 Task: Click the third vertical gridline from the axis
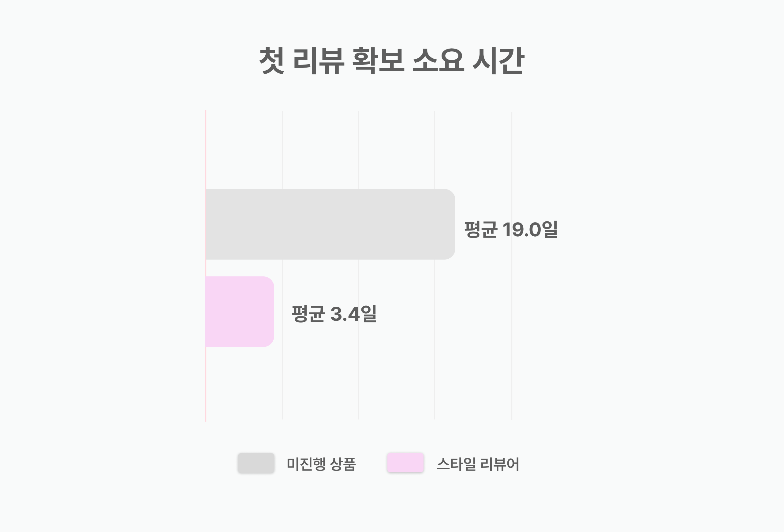(x=435, y=266)
